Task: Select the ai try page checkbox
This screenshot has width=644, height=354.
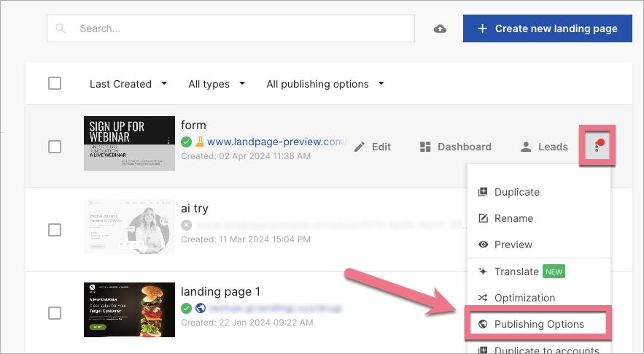Action: pyautogui.click(x=55, y=229)
